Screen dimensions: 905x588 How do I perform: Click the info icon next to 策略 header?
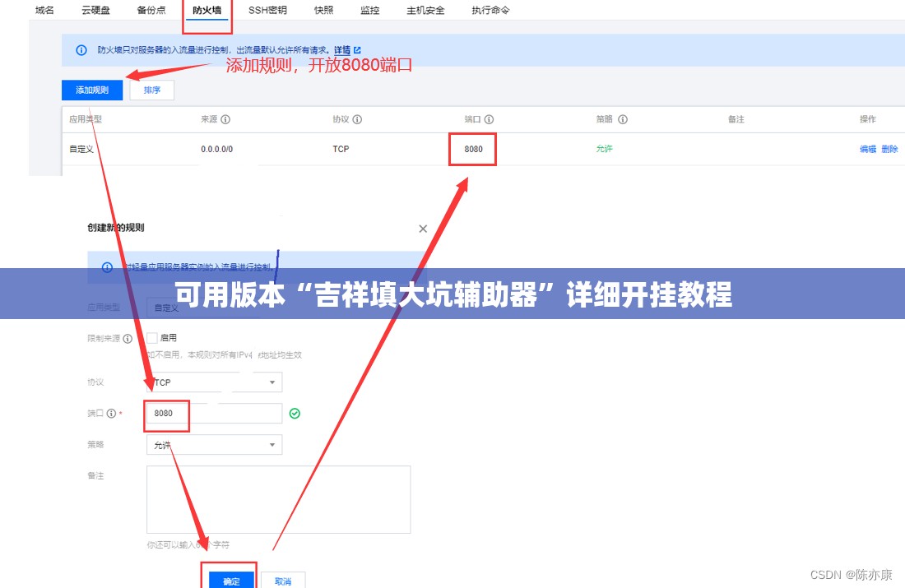pyautogui.click(x=623, y=119)
